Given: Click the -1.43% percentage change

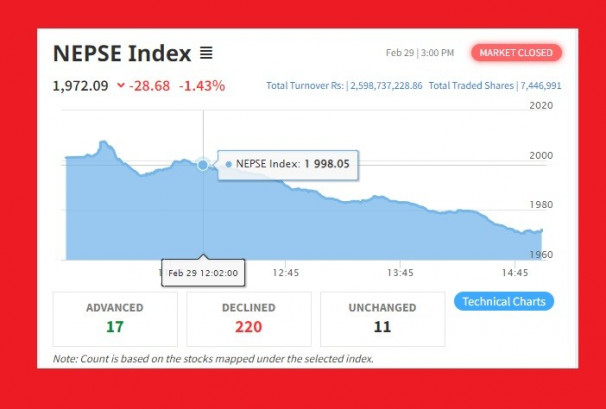Looking at the screenshot, I should [x=202, y=86].
